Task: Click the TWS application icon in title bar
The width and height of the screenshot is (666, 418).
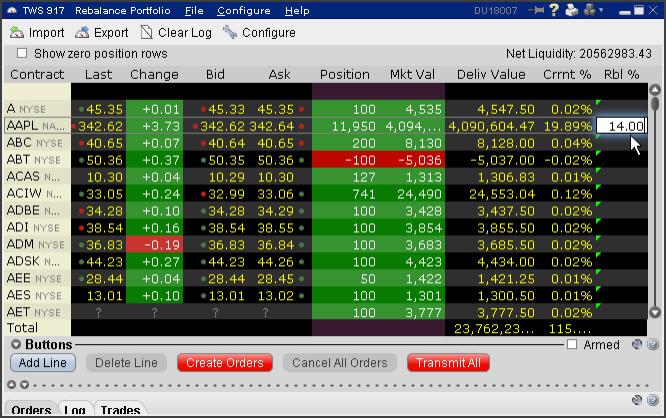Action: [x=14, y=10]
